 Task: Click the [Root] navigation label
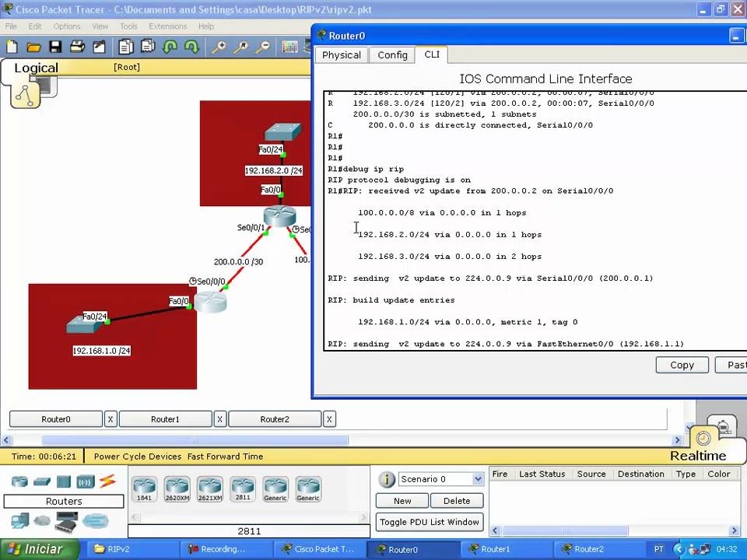127,67
